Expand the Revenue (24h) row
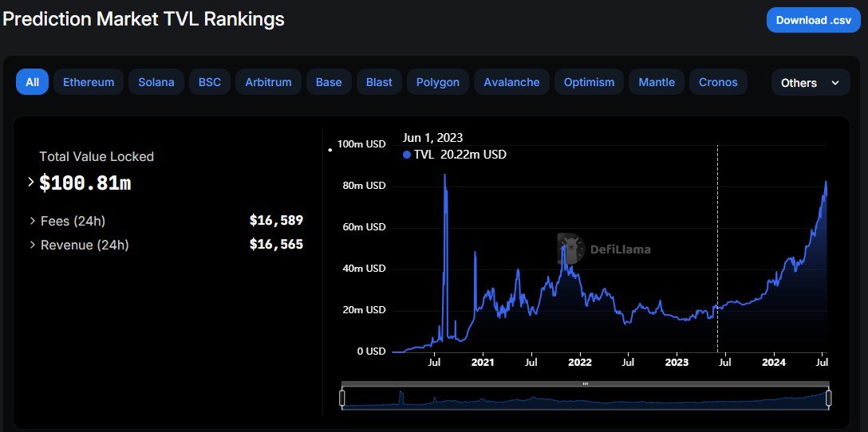868x432 pixels. click(34, 245)
